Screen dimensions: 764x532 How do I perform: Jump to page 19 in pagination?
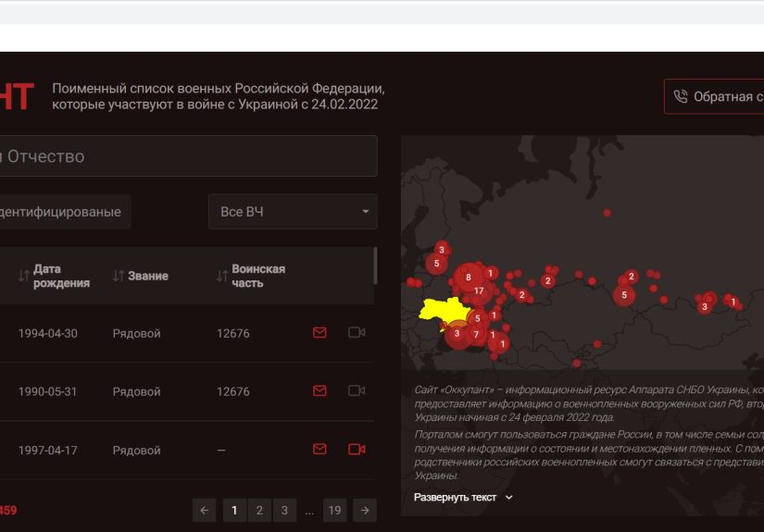334,510
